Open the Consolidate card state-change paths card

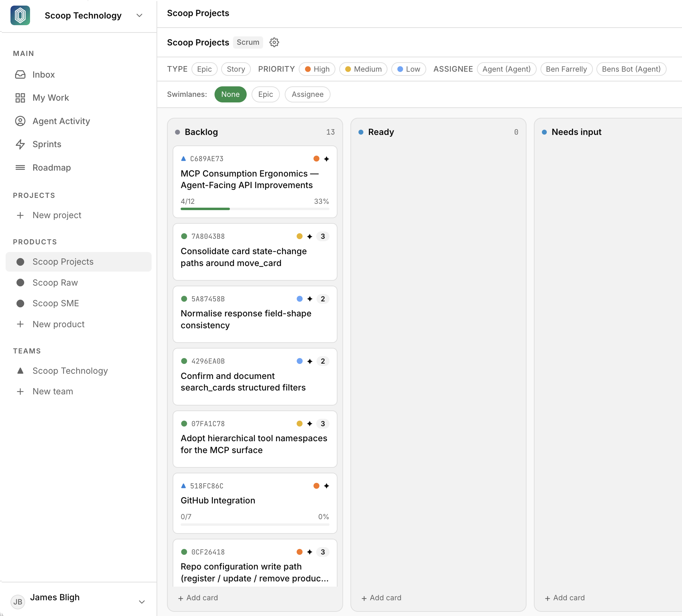255,252
